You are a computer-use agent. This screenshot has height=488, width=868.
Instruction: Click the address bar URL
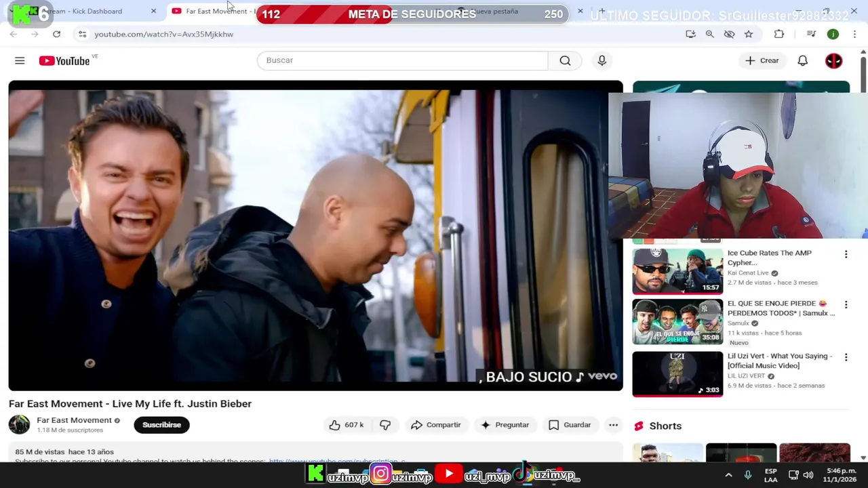click(x=163, y=34)
